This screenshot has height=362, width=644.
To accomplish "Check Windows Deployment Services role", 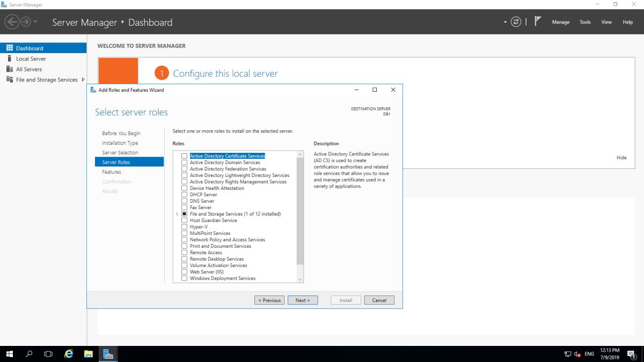I will coord(185,278).
